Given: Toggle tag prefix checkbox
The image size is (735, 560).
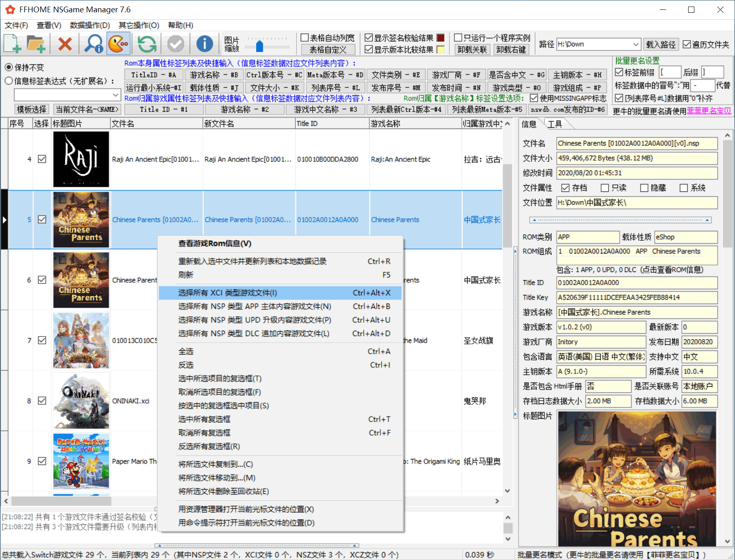Looking at the screenshot, I should pos(619,72).
